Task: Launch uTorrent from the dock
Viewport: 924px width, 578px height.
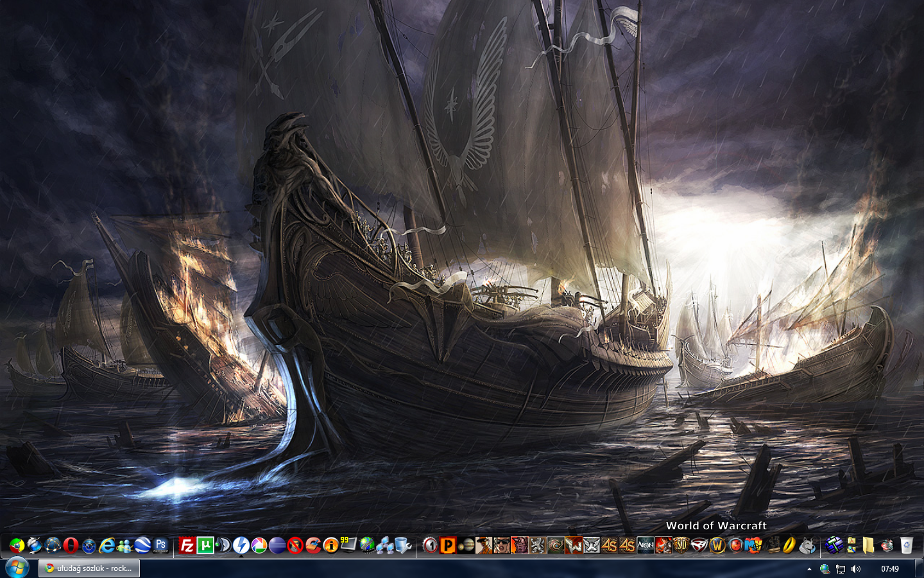Action: click(205, 546)
